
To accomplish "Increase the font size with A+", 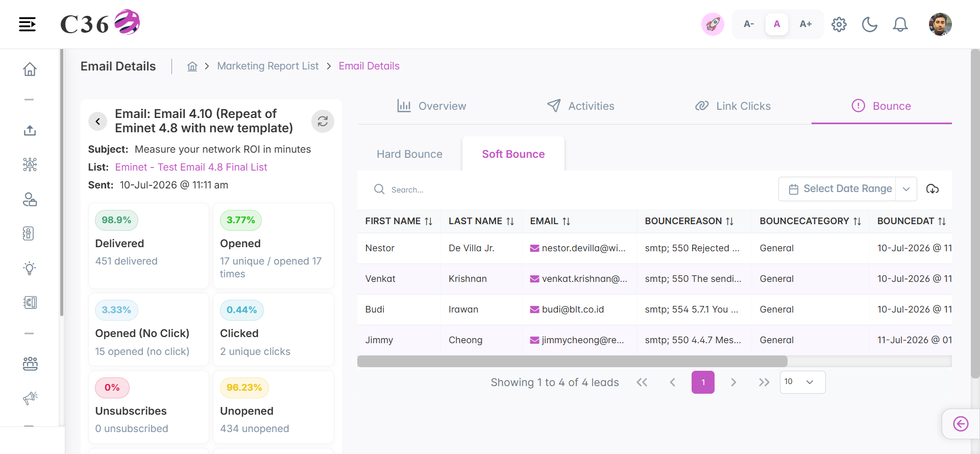I will (x=805, y=24).
